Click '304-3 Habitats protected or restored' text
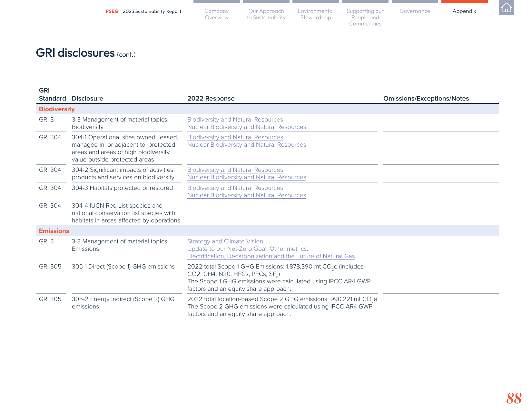This screenshot has height=411, width=532. click(122, 188)
